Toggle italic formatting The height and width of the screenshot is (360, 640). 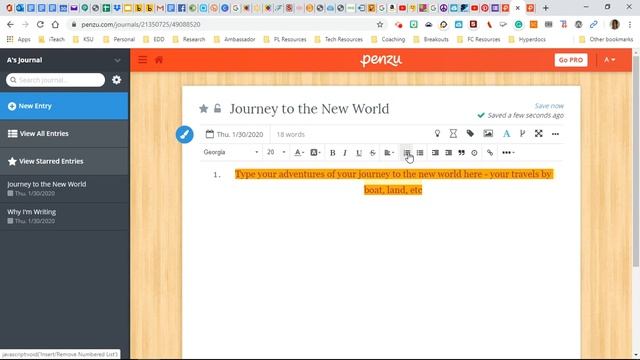(x=345, y=153)
